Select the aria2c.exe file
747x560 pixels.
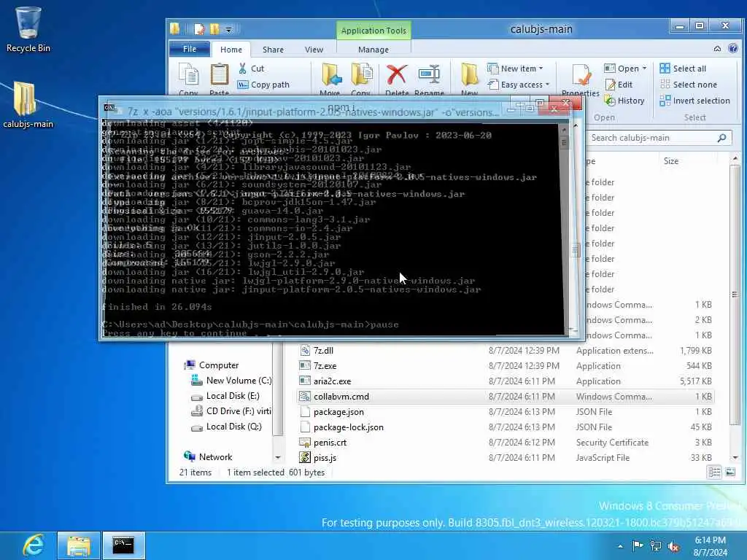coord(505,381)
